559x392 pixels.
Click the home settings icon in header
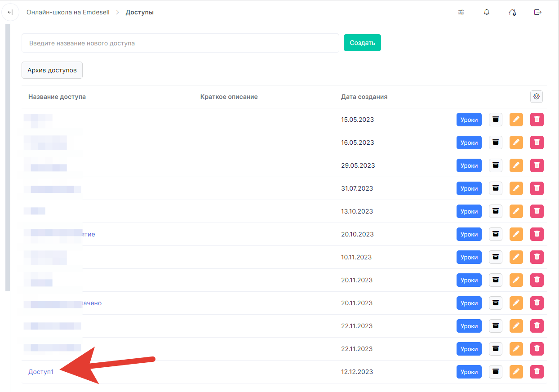tap(512, 12)
